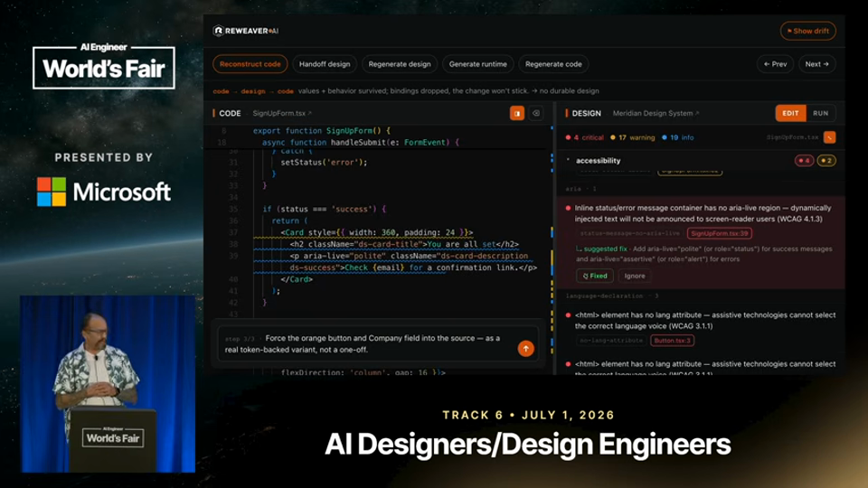Switch the Design panel to RUN mode

[820, 114]
